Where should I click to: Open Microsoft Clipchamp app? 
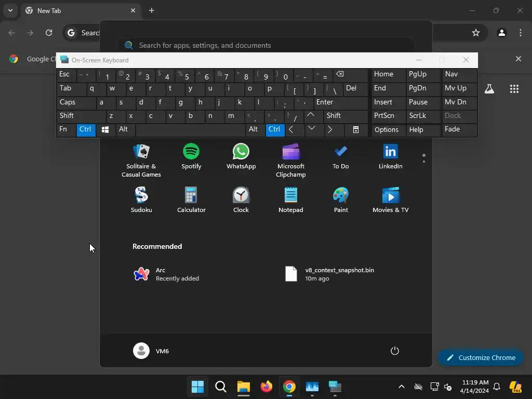tap(291, 161)
